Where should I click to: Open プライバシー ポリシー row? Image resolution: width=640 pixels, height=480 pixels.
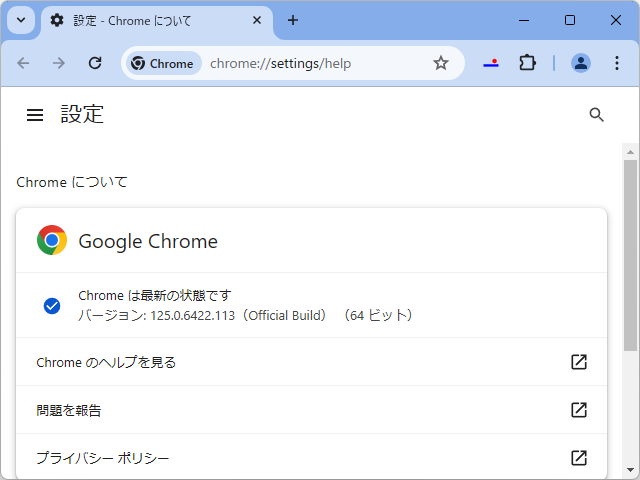[311, 458]
